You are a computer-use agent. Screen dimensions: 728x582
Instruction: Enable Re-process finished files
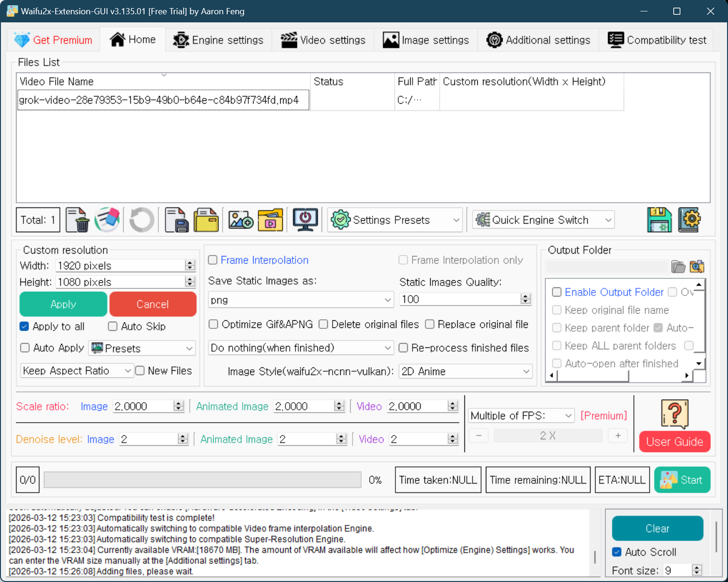(403, 348)
